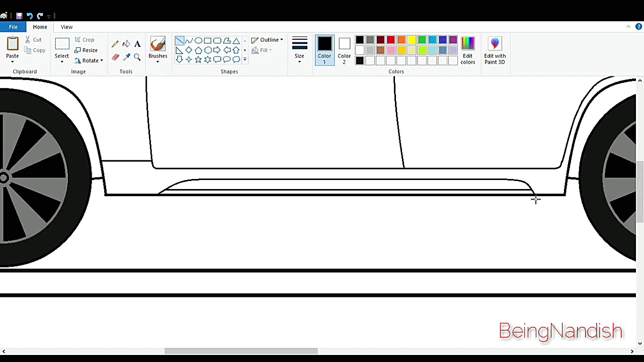
Task: Expand the full Shapes gallery
Action: point(245,60)
